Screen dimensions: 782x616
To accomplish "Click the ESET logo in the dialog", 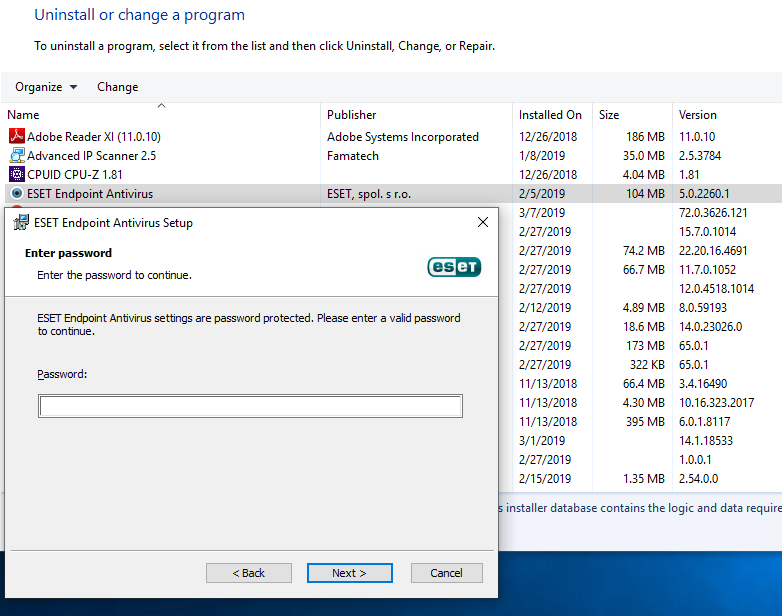I will 454,267.
